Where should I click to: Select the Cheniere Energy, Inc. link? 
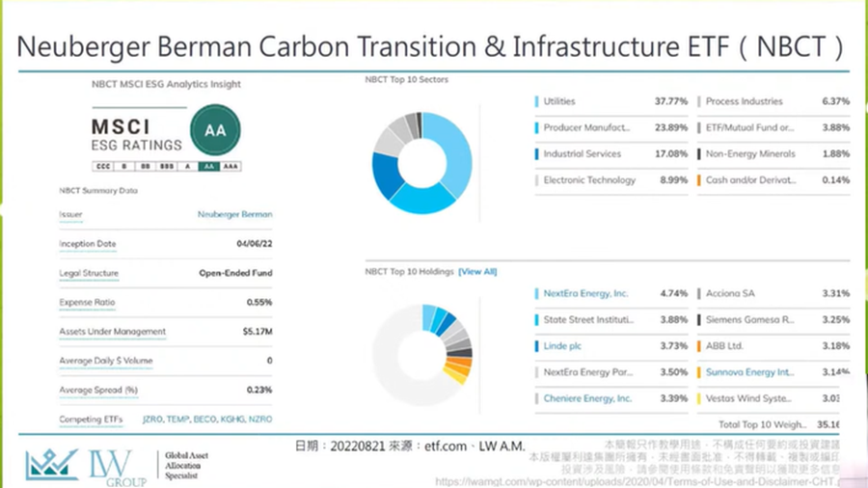coord(587,398)
